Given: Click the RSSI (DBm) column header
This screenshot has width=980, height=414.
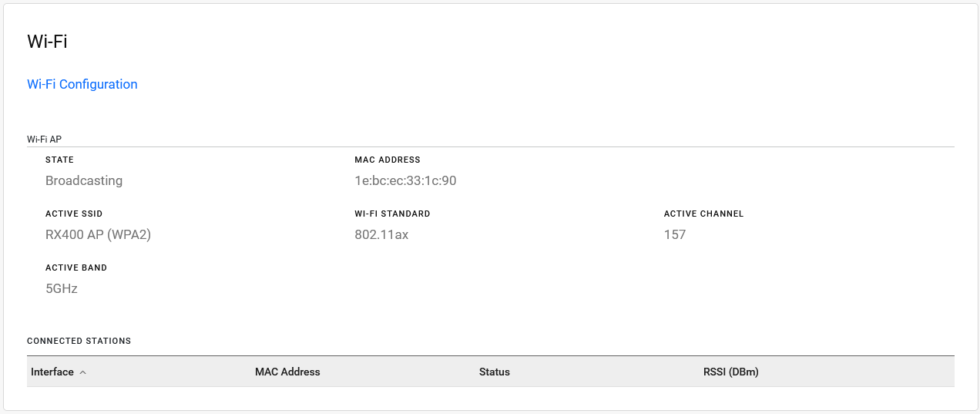Looking at the screenshot, I should [x=731, y=372].
